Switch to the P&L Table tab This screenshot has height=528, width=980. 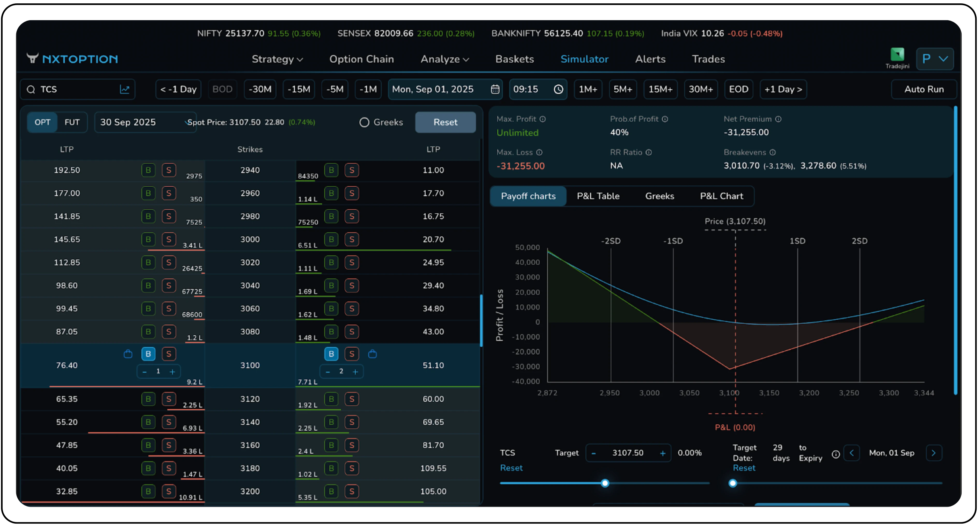pos(598,196)
